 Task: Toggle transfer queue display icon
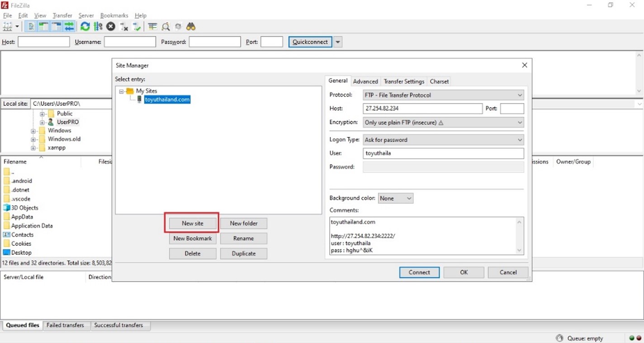[69, 27]
